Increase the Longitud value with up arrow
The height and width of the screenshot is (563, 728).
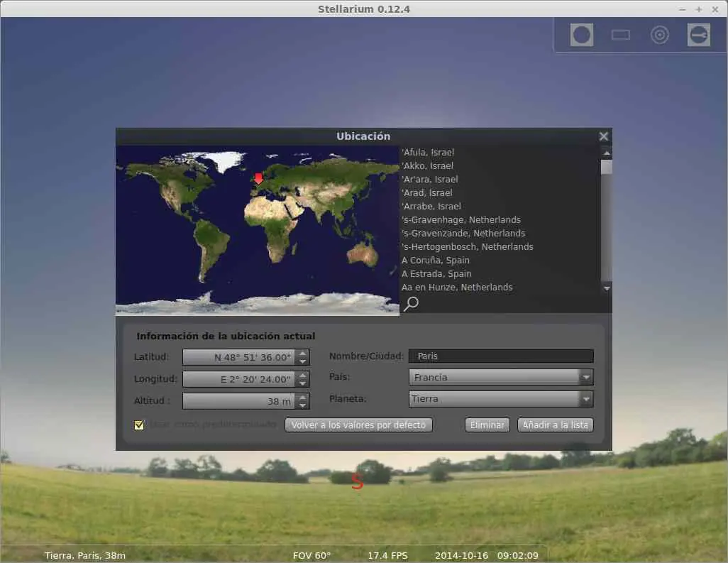(303, 376)
